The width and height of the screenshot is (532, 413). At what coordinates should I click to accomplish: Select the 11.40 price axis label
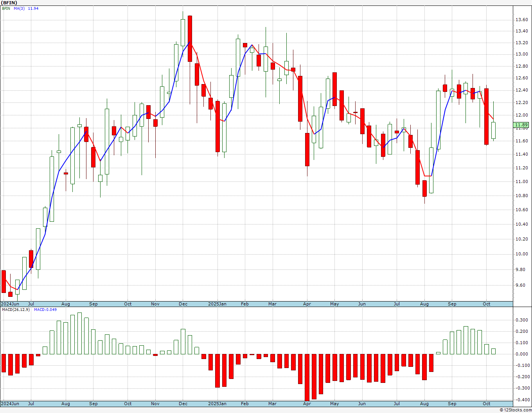pos(522,154)
